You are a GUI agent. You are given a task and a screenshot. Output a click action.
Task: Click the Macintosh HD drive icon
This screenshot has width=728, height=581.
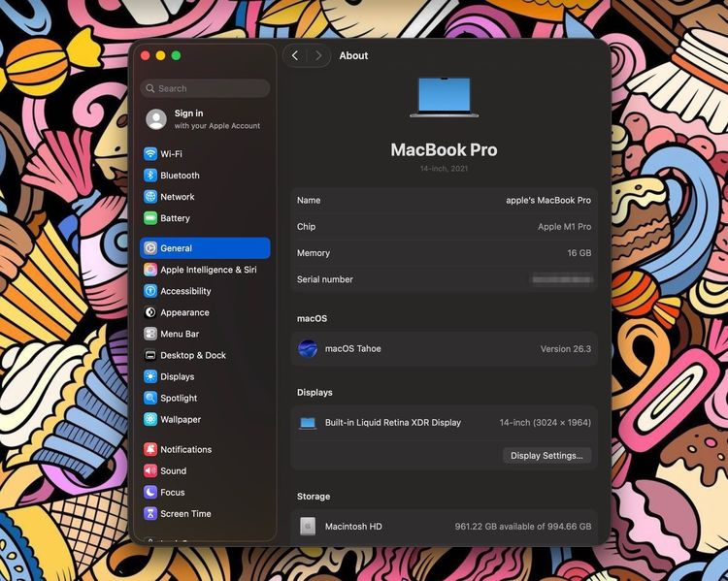[308, 527]
